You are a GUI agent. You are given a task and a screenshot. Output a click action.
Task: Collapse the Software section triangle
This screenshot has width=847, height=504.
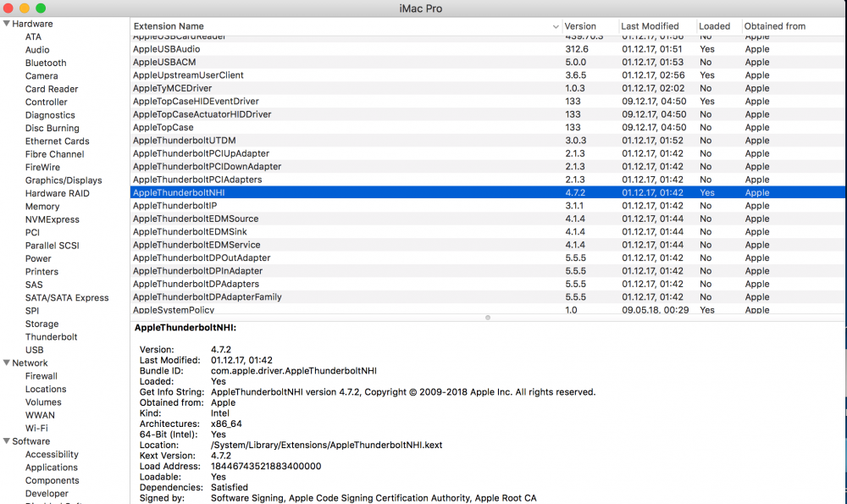[x=7, y=441]
